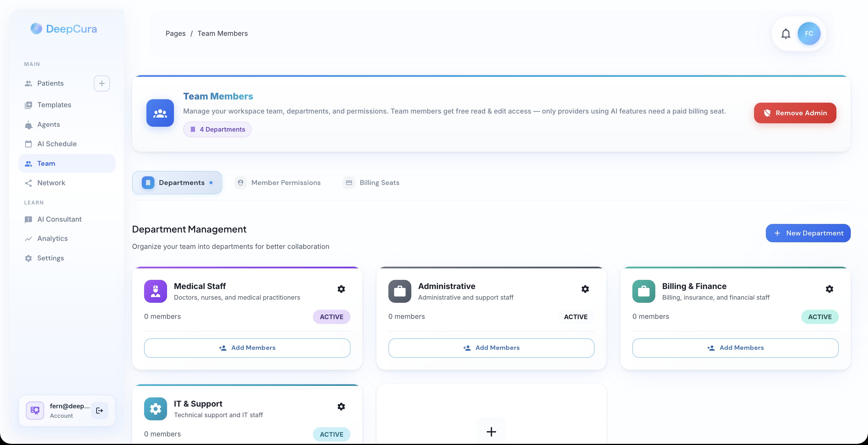Click Billing & Finance ACTIVE badge
868x445 pixels.
(x=820, y=317)
